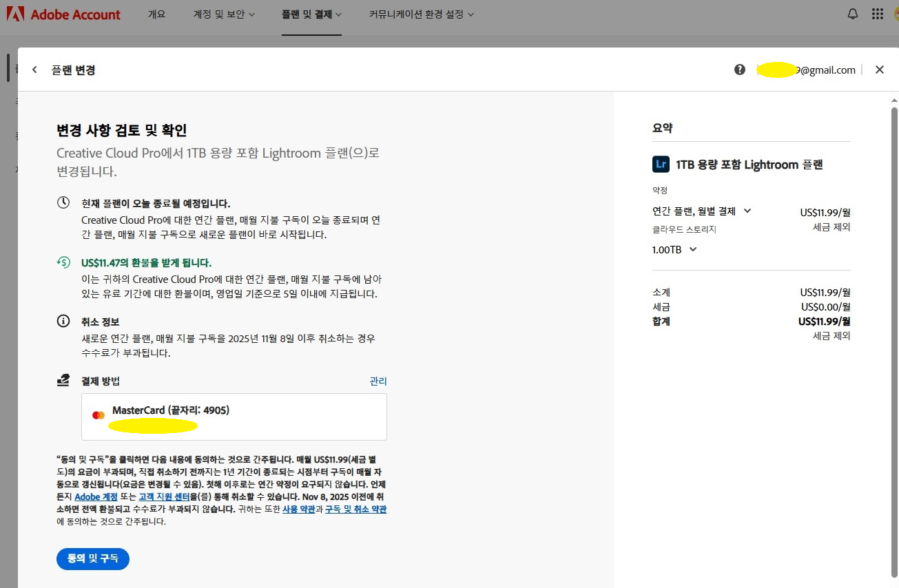Click the 합계 total label
Viewport: 899px width, 588px height.
click(661, 321)
